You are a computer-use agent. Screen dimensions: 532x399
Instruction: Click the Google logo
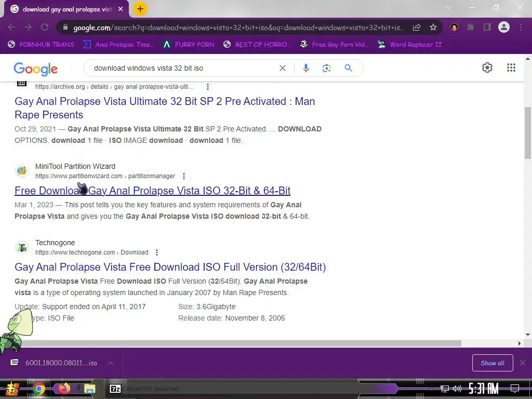click(x=36, y=69)
